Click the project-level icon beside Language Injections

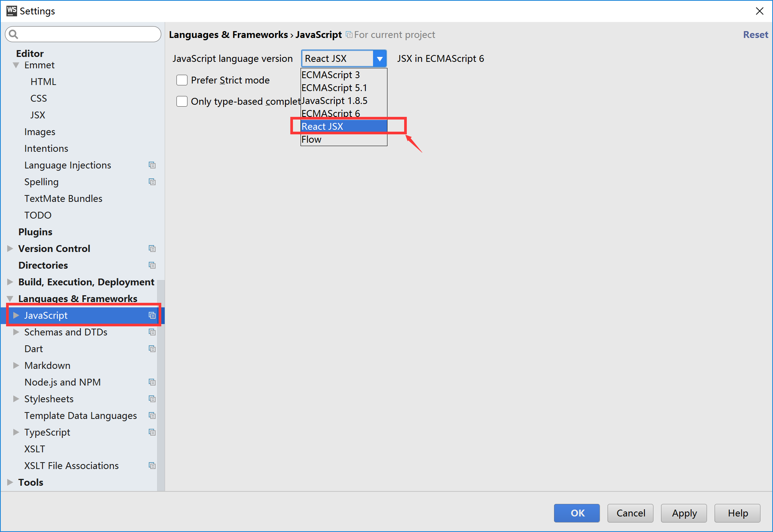152,165
